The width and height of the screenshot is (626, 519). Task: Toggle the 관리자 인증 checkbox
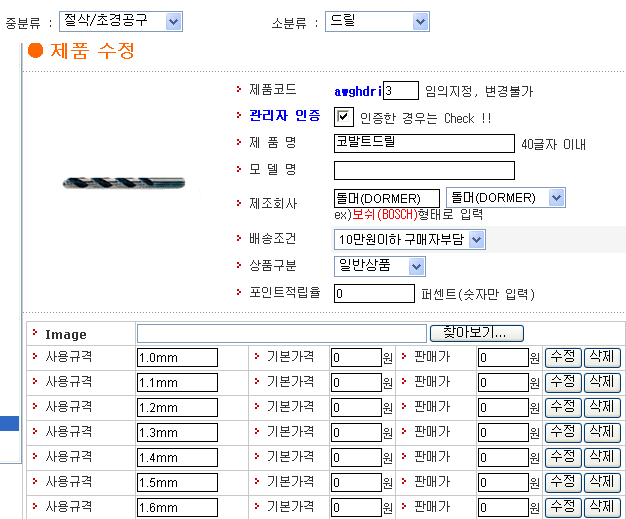(343, 117)
